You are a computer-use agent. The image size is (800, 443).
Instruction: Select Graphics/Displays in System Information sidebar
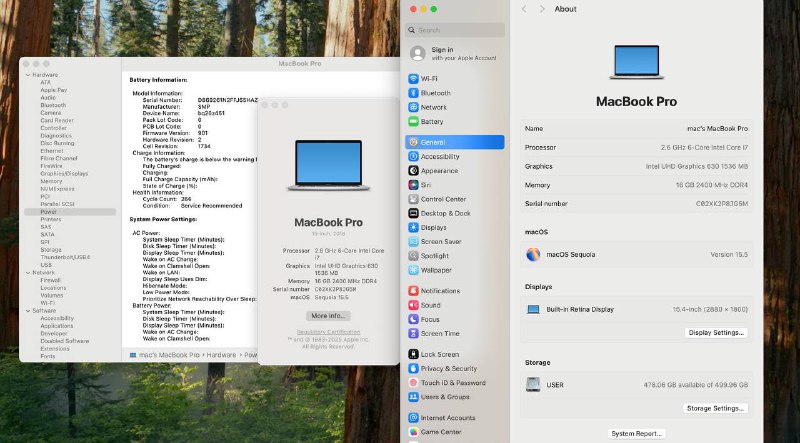pyautogui.click(x=64, y=174)
